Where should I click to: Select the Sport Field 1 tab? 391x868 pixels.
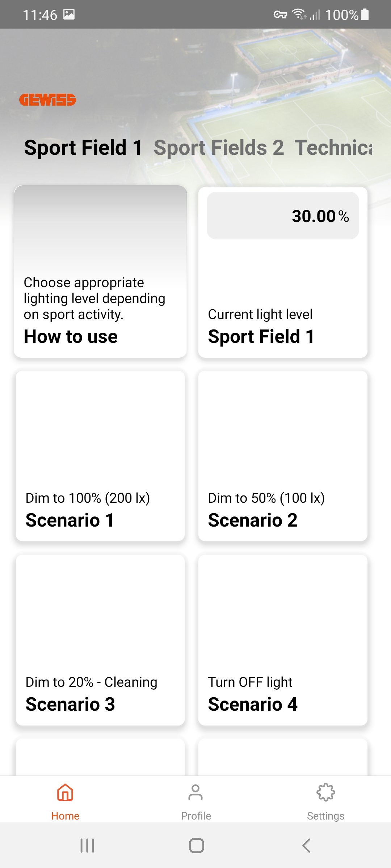(x=83, y=148)
